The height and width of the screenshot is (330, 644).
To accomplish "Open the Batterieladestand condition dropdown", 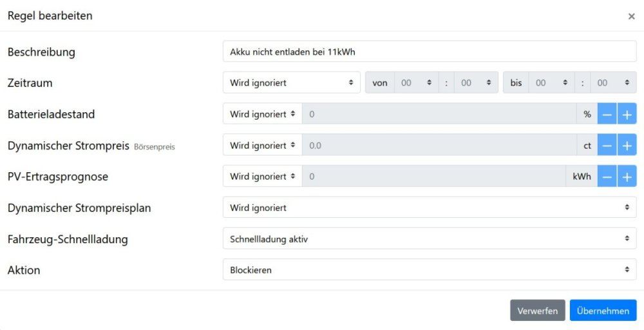I will click(262, 114).
